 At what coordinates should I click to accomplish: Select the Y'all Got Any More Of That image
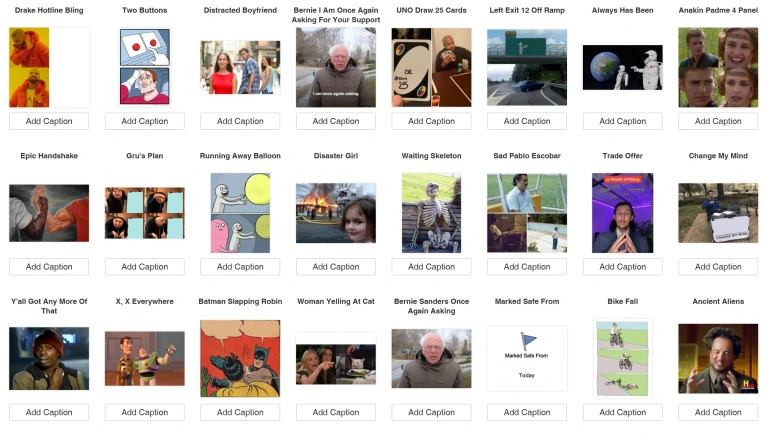(x=49, y=359)
